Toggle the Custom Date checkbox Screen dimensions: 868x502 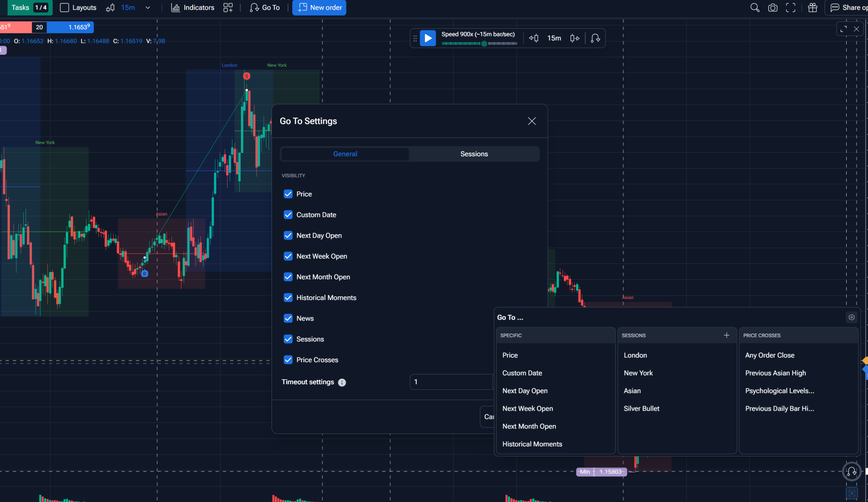pyautogui.click(x=288, y=215)
